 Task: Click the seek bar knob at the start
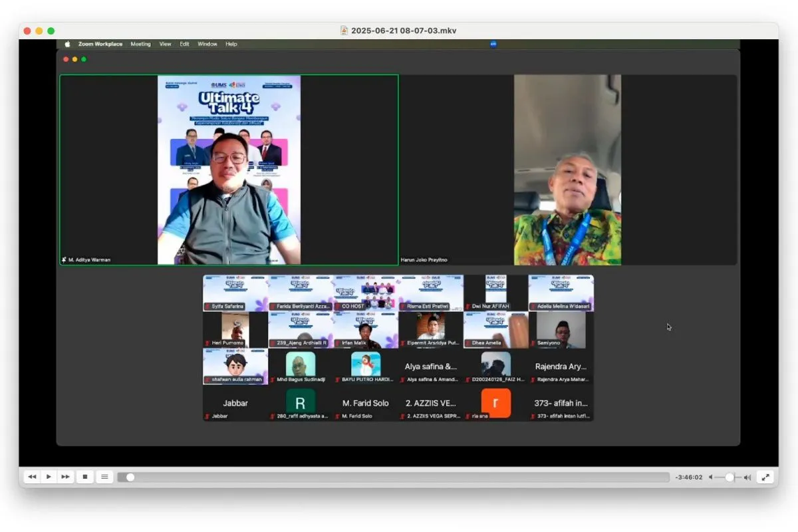(x=130, y=477)
